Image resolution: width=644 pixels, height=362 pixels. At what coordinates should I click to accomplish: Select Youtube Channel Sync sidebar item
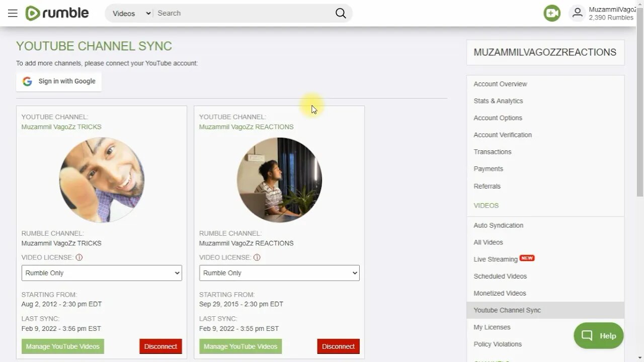[x=545, y=310]
